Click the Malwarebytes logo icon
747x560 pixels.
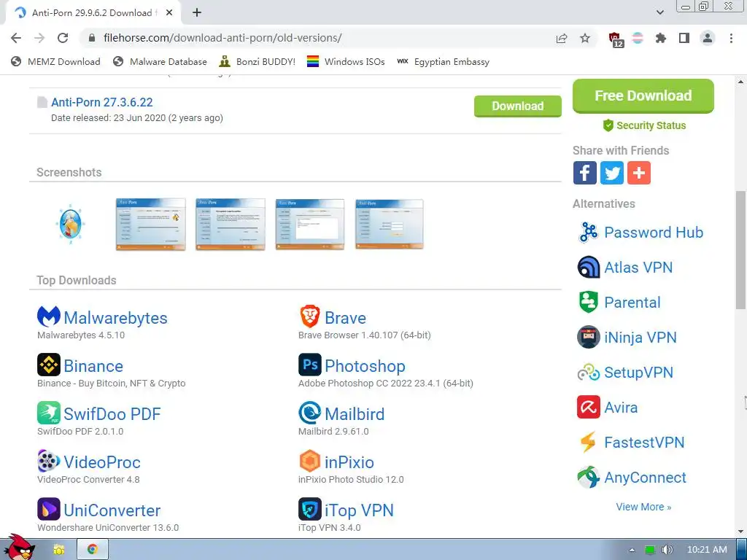pos(49,316)
